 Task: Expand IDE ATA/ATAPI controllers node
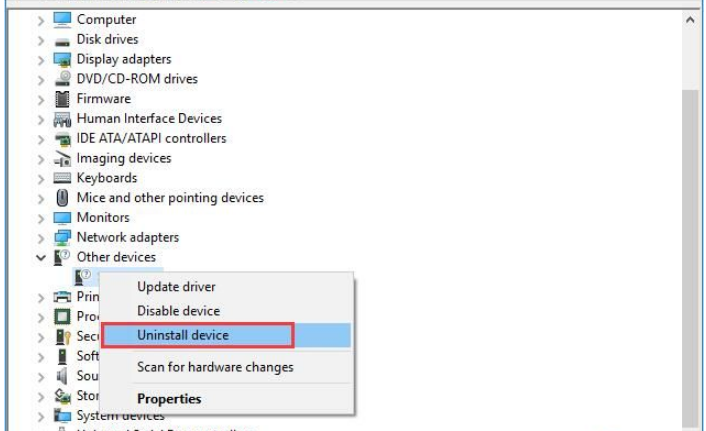(x=41, y=139)
